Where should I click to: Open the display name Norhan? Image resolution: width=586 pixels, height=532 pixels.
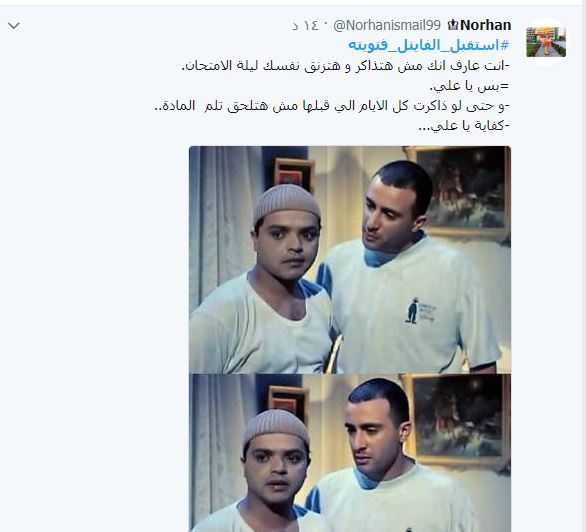pos(485,25)
